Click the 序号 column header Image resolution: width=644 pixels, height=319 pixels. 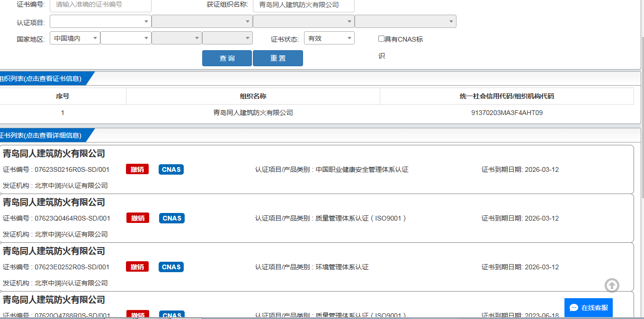click(63, 96)
